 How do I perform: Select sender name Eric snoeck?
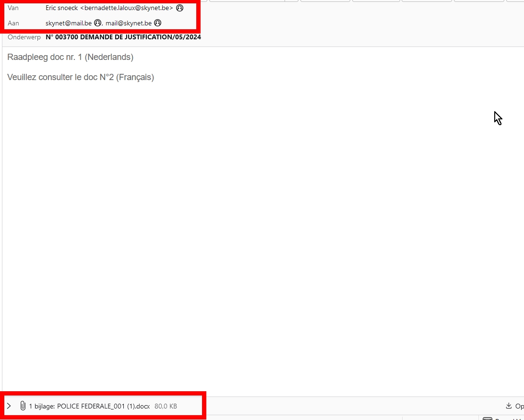click(61, 8)
